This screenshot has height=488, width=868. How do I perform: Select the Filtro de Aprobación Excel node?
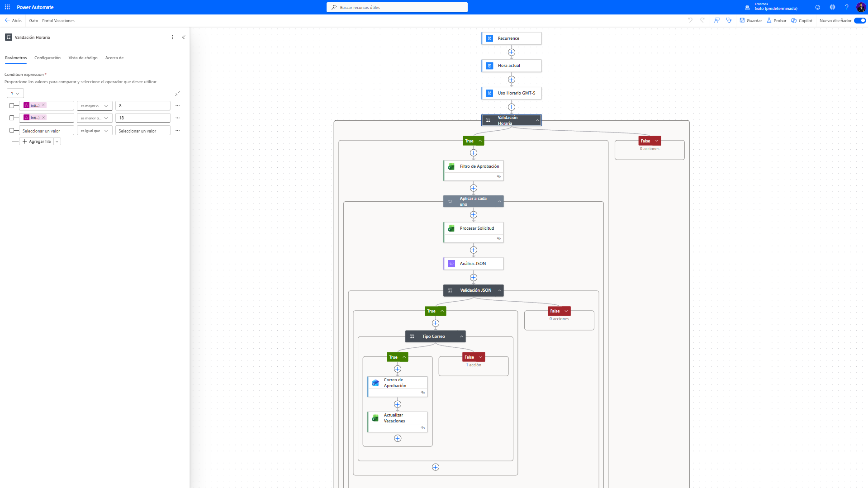473,171
